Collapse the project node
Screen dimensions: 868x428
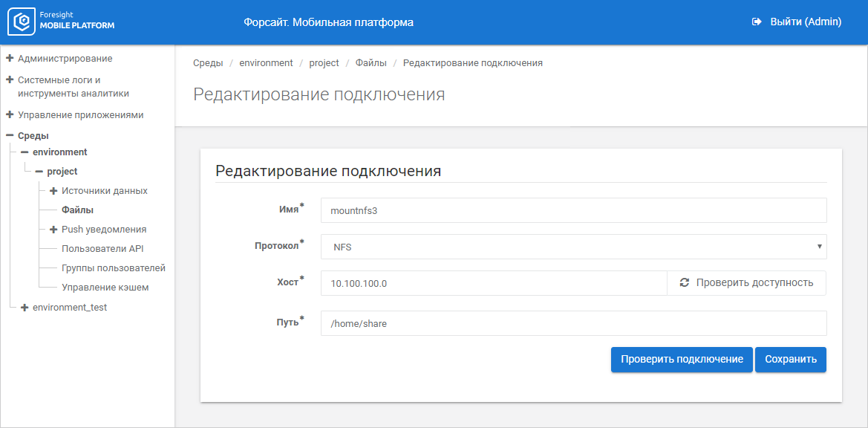pyautogui.click(x=39, y=172)
